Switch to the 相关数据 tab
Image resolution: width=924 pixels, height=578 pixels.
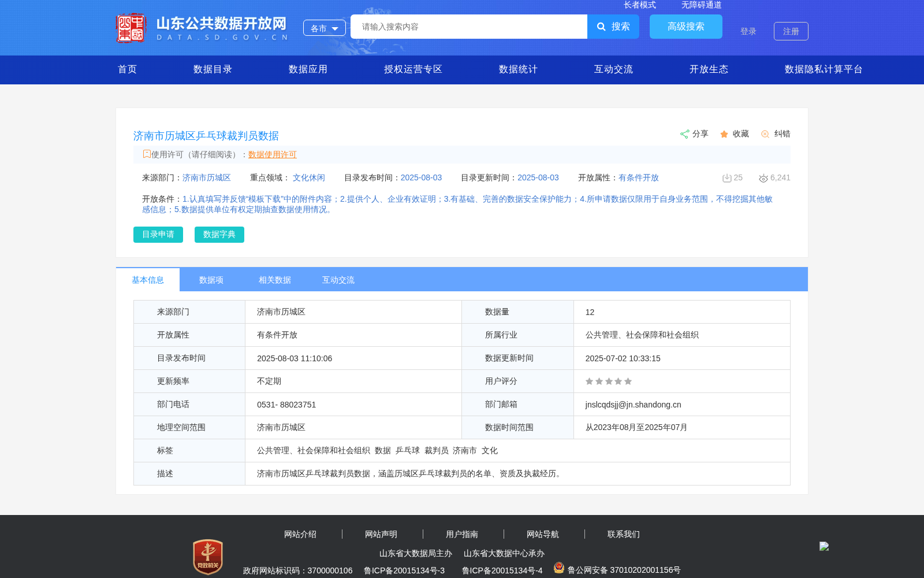tap(275, 280)
